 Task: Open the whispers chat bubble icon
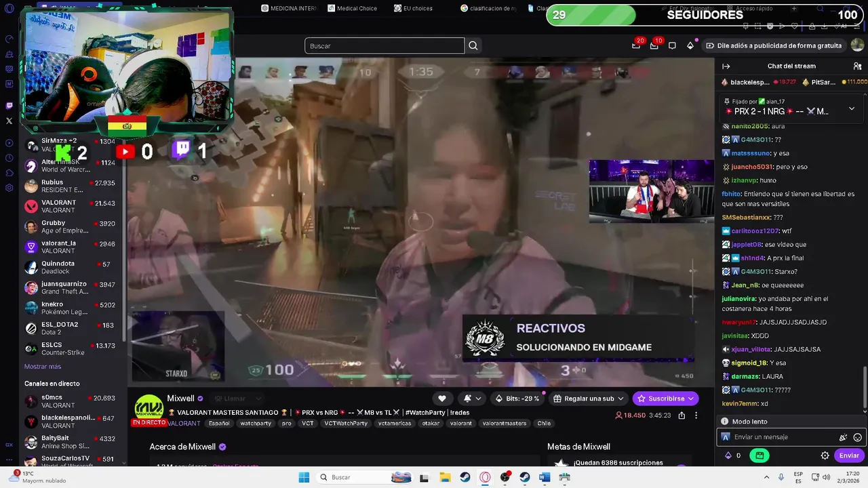(x=672, y=45)
